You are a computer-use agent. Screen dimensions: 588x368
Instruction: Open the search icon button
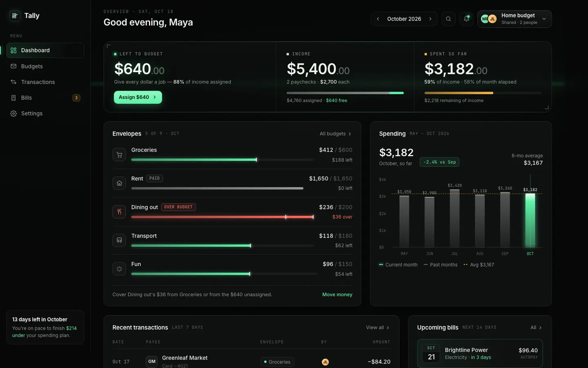click(x=448, y=19)
